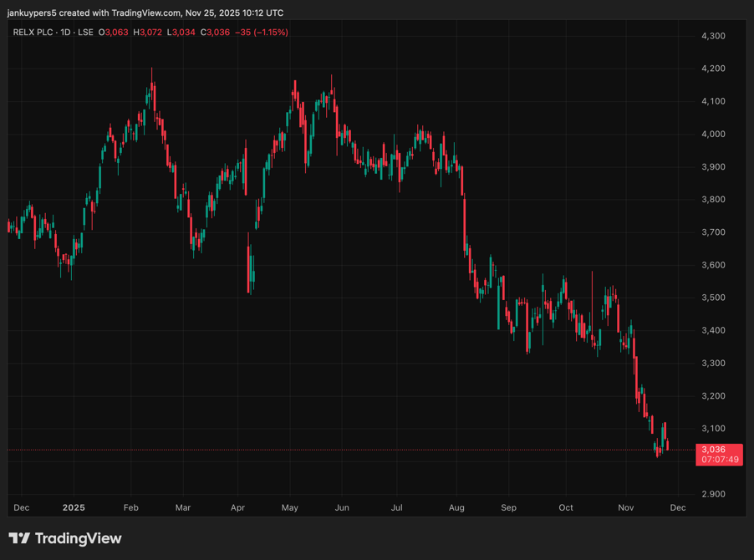Image resolution: width=754 pixels, height=560 pixels.
Task: Click the 1D interval label
Action: click(x=65, y=33)
